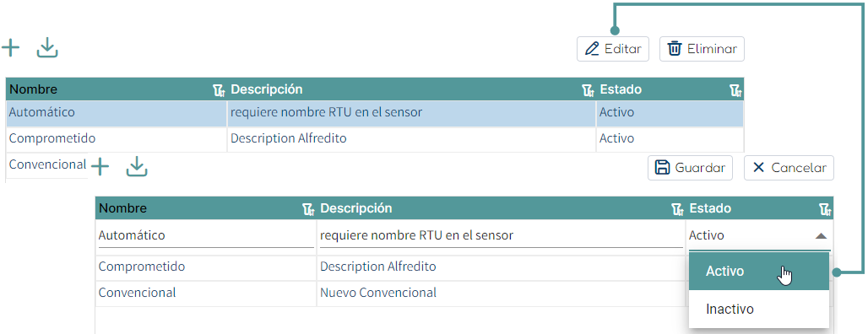The image size is (868, 334).
Task: Click the Eliminar button
Action: (x=702, y=49)
